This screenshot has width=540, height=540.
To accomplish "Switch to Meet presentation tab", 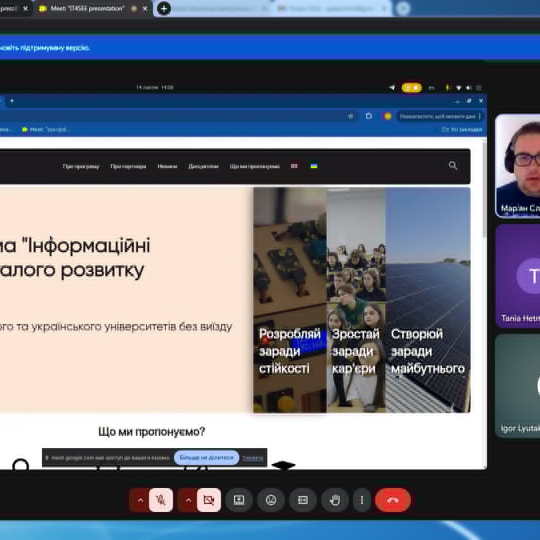I will click(87, 8).
